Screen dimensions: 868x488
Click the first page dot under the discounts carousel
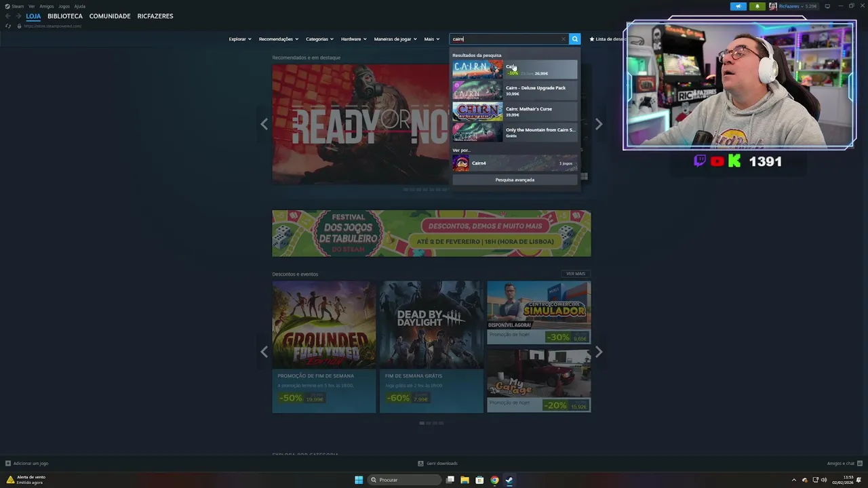pos(422,423)
